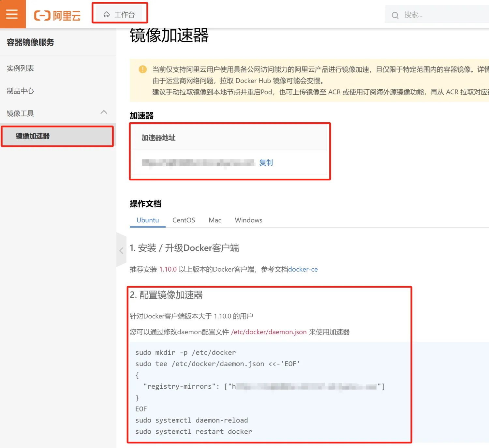Click '2. 配置镜像加速器' heading

166,295
